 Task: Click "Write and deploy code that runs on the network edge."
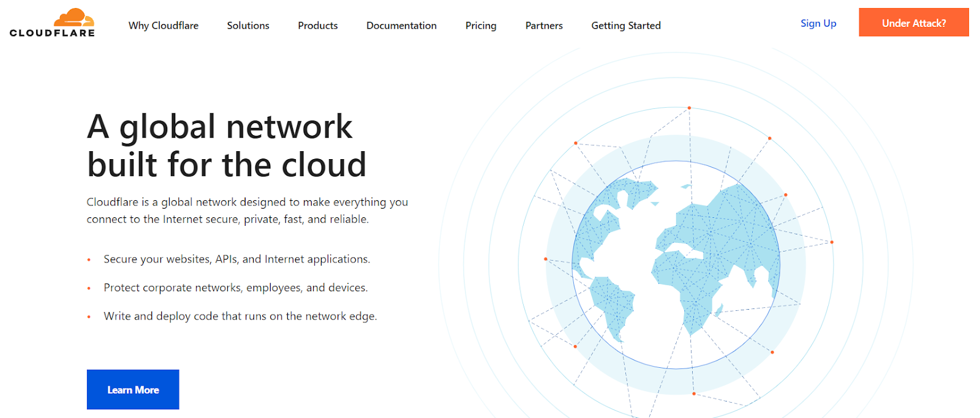point(240,316)
